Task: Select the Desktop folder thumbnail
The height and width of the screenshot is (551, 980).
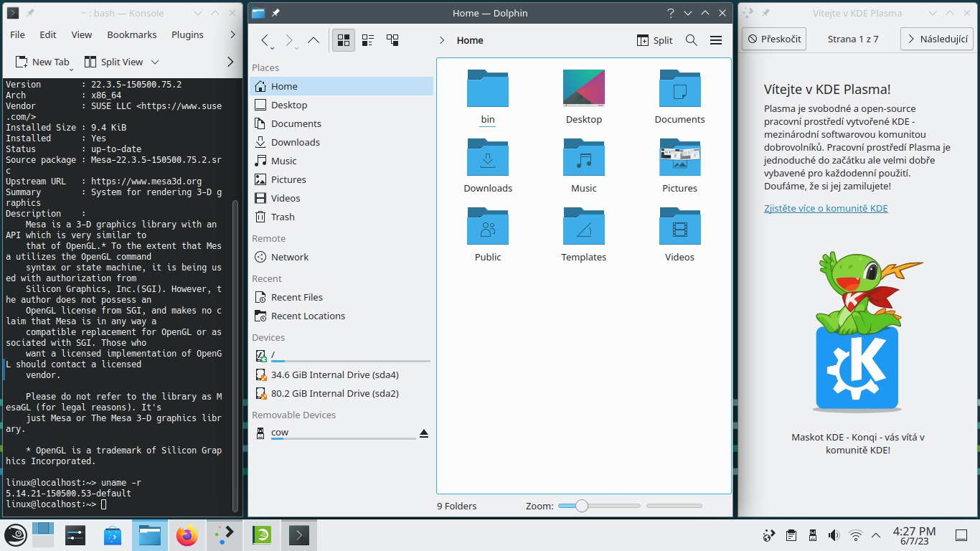Action: [x=584, y=88]
